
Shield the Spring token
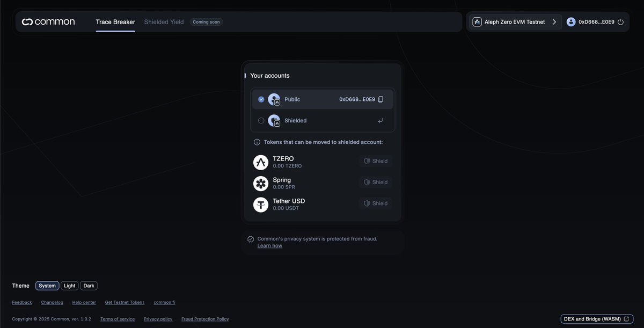click(376, 182)
